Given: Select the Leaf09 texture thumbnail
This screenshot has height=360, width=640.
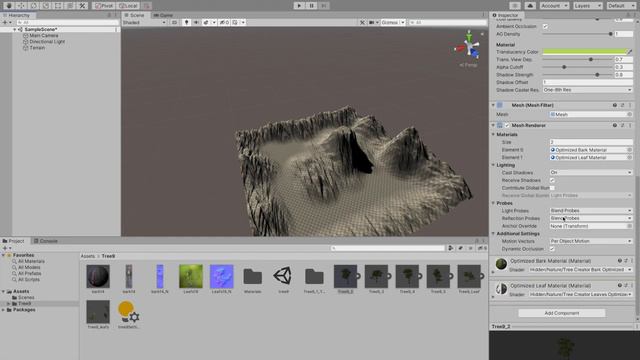Looking at the screenshot, I should 191,276.
